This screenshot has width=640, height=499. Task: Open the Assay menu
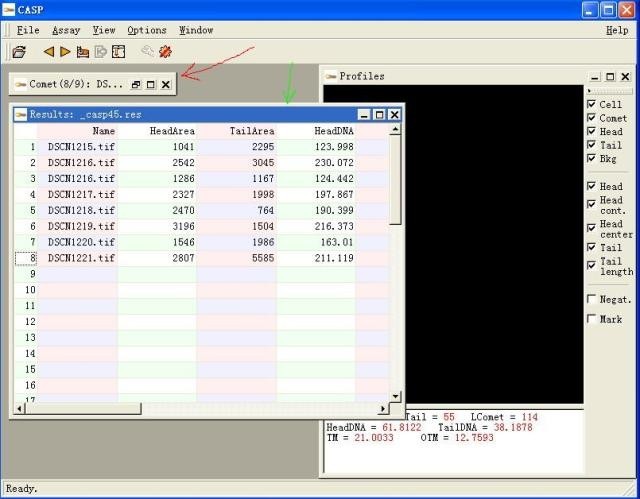click(x=66, y=30)
